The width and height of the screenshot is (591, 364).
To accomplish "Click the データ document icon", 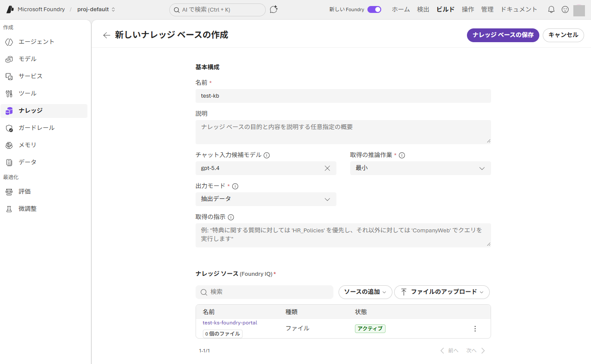I will pos(9,162).
